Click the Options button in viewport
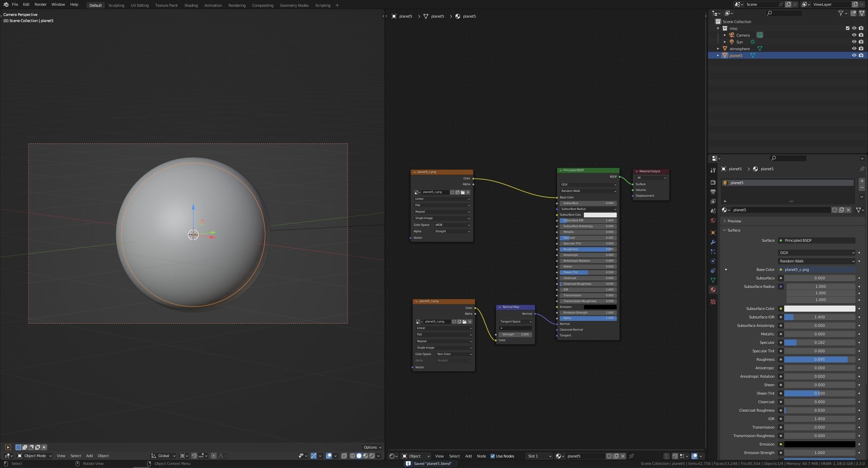This screenshot has height=468, width=868. 372,447
